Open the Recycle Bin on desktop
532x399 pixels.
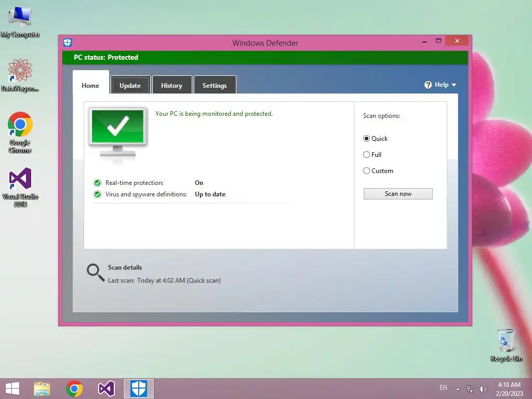tap(506, 345)
